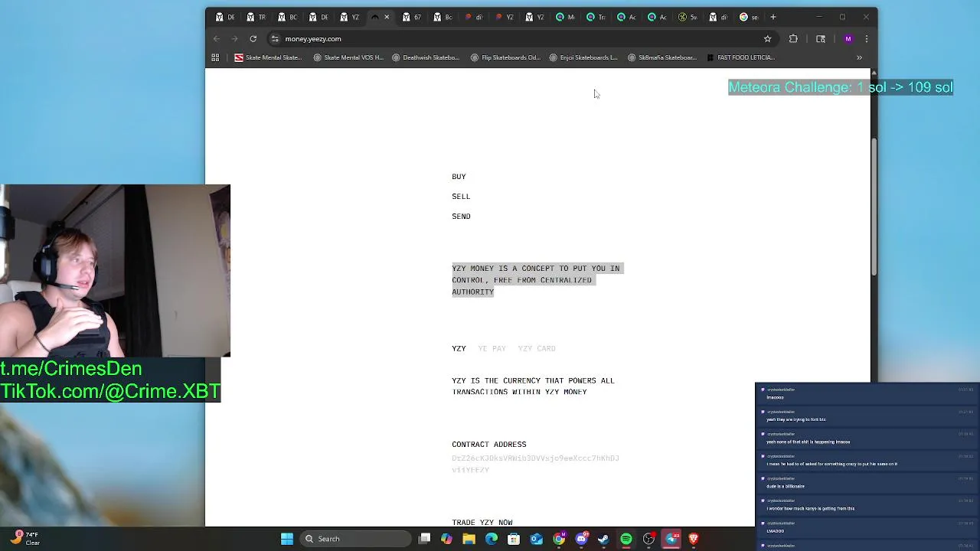Open Steam from the taskbar
Image resolution: width=980 pixels, height=551 pixels.
603,539
